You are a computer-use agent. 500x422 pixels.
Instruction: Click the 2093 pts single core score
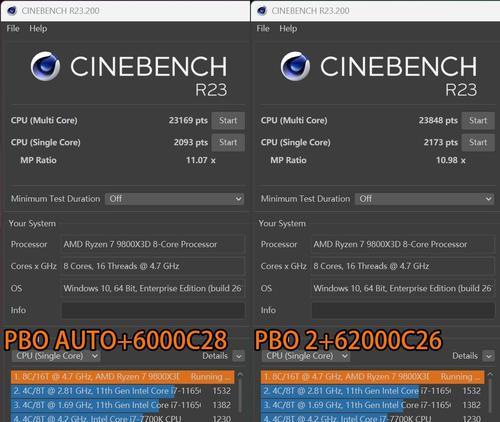[191, 143]
